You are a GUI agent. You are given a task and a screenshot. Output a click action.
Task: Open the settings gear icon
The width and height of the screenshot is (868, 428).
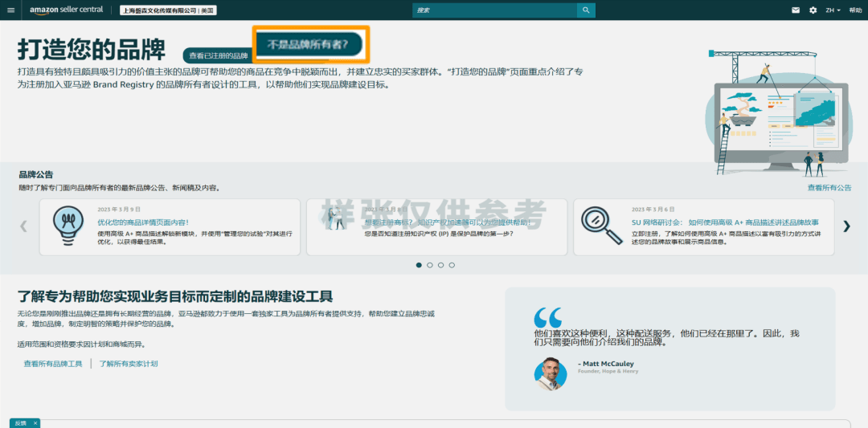pyautogui.click(x=813, y=10)
